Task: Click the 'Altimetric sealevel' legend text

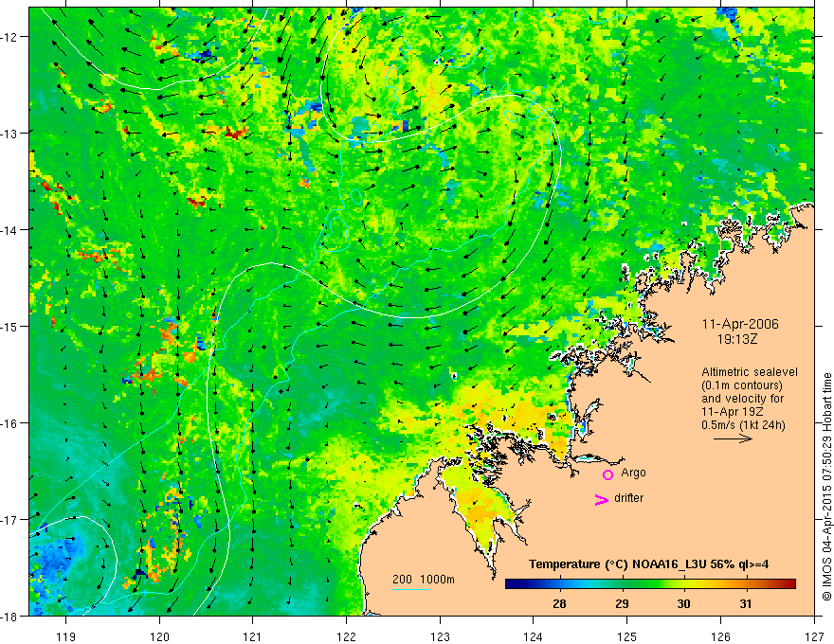Action: pos(750,372)
